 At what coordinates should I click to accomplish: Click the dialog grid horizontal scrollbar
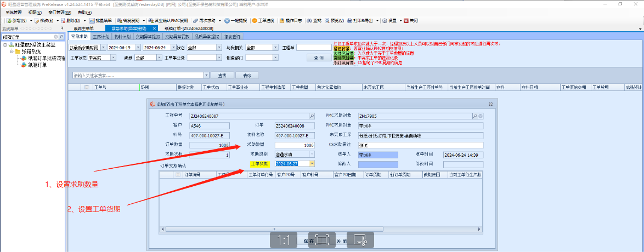(x=321, y=228)
